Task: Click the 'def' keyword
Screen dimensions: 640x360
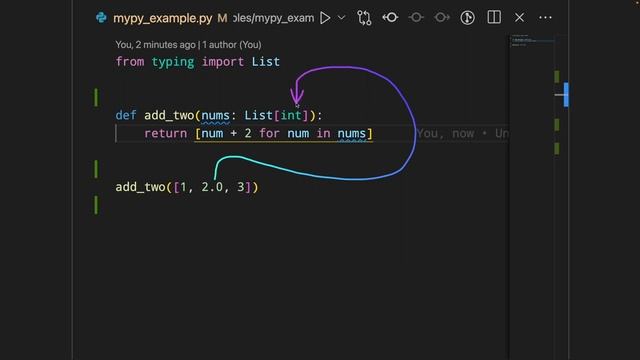Action: pyautogui.click(x=126, y=116)
